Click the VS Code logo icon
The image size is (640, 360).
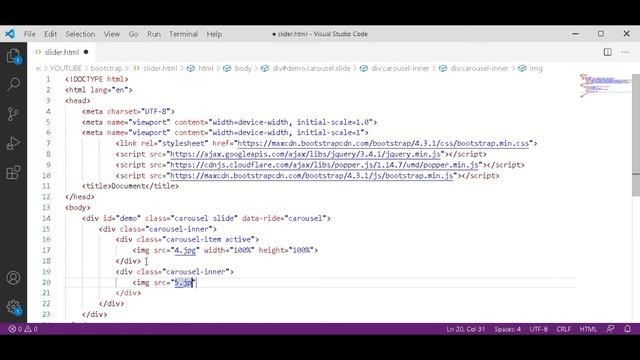(x=10, y=34)
